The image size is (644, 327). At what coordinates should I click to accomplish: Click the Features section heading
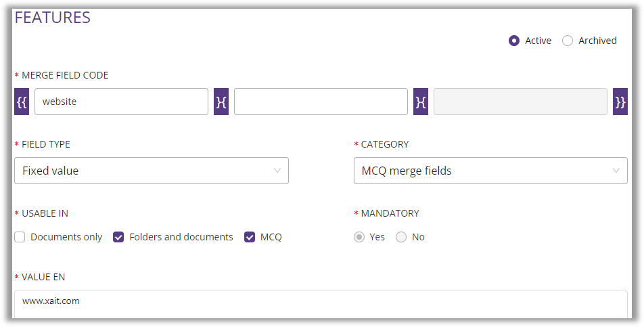coord(53,18)
